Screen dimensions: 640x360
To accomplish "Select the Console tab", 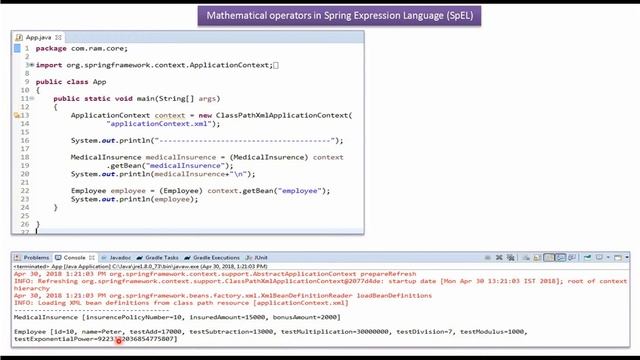I will pyautogui.click(x=74, y=258).
